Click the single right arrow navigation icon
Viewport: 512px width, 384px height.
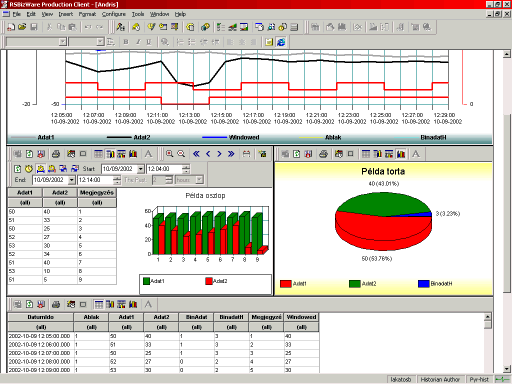point(219,154)
